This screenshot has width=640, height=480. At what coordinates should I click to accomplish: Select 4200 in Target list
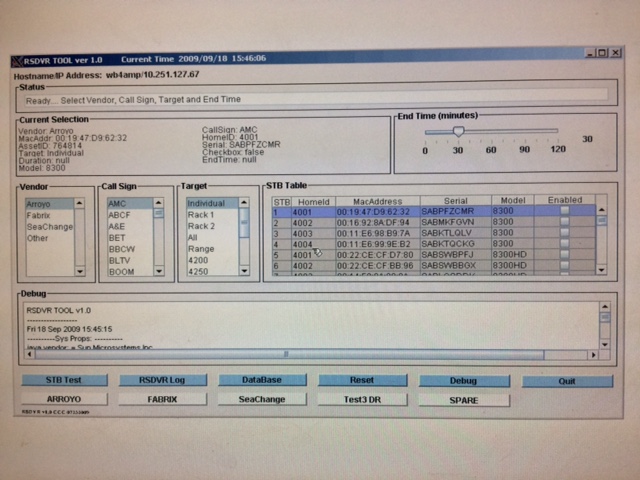point(212,260)
